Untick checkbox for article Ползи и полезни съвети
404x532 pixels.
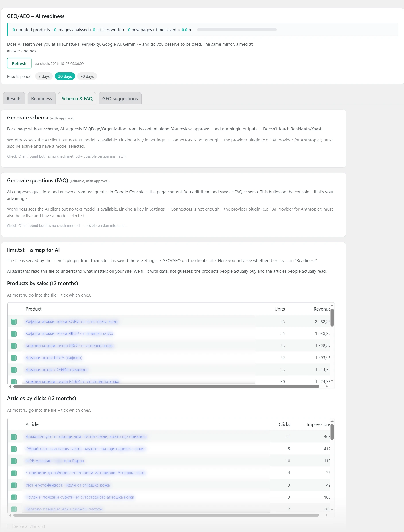[14, 497]
